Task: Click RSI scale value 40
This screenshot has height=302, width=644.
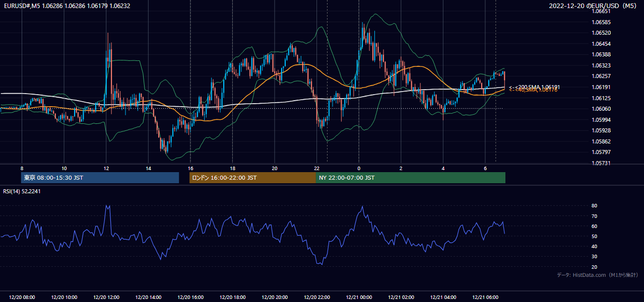Action: coord(594,246)
